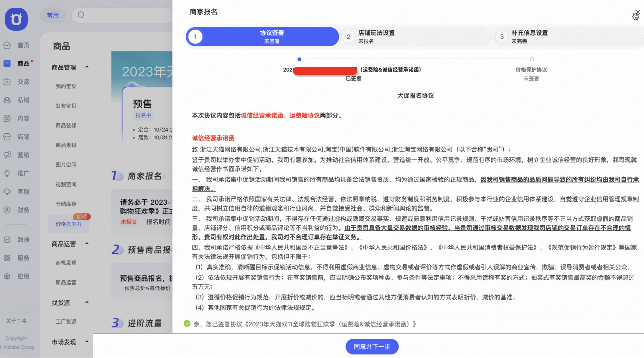Open the 财务 yuan icon in sidebar
Viewport: 644px width, 358px height.
tap(7, 210)
